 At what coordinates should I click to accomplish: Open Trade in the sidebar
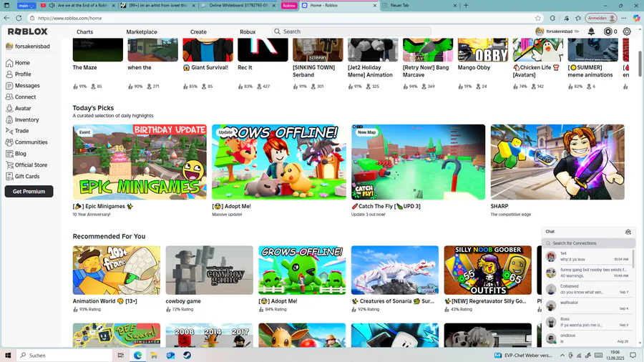pyautogui.click(x=17, y=131)
